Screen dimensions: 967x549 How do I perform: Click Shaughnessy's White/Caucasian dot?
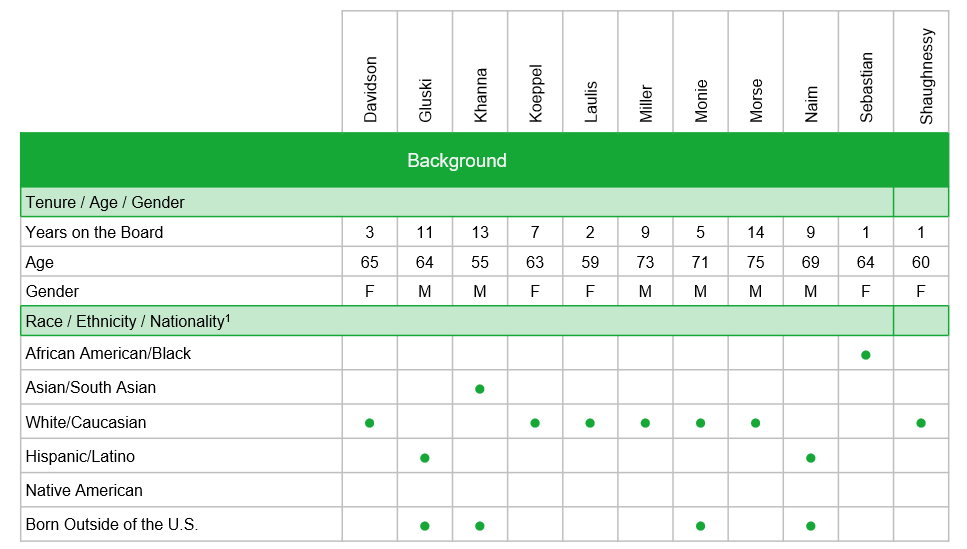click(920, 423)
